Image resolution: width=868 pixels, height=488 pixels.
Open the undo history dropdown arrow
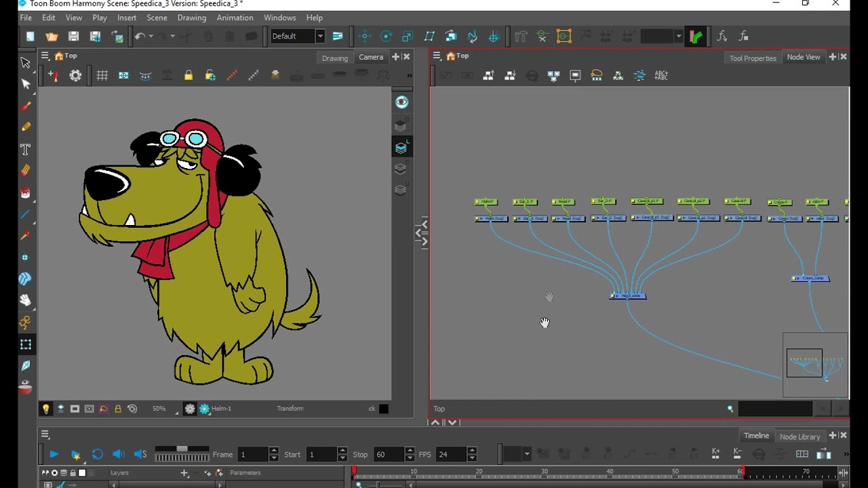(x=151, y=37)
